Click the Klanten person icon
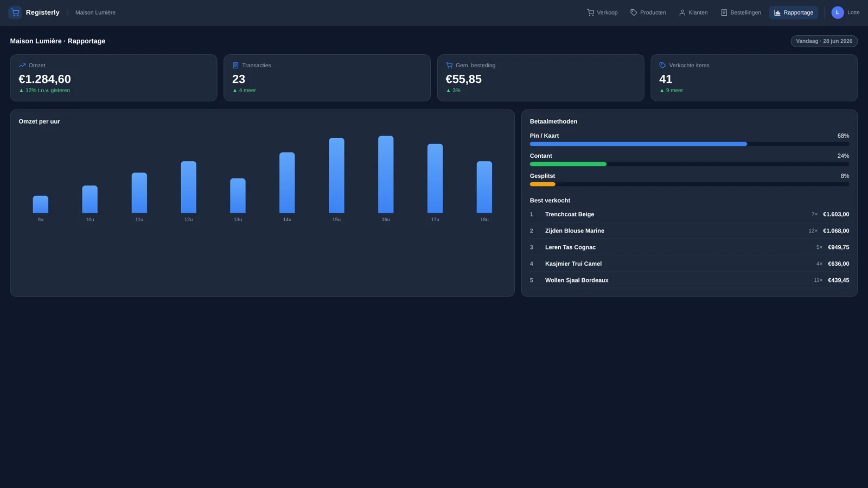Screen dimensions: 868x488 [682, 12]
